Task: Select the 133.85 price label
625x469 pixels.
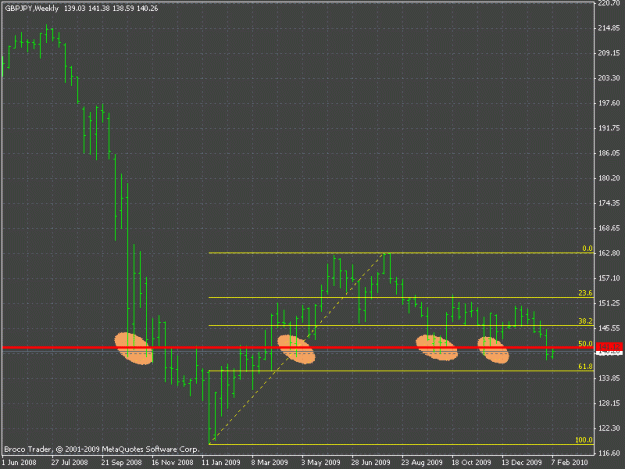Action: tap(609, 378)
